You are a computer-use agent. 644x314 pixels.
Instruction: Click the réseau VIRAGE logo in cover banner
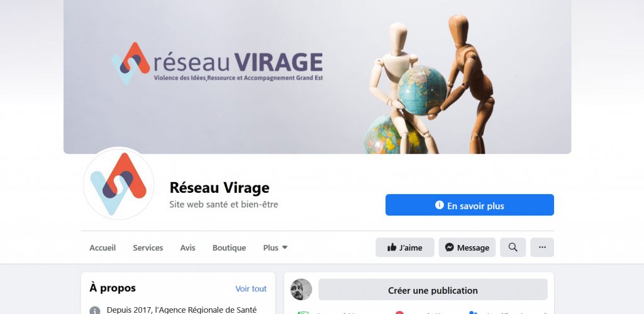[217, 63]
